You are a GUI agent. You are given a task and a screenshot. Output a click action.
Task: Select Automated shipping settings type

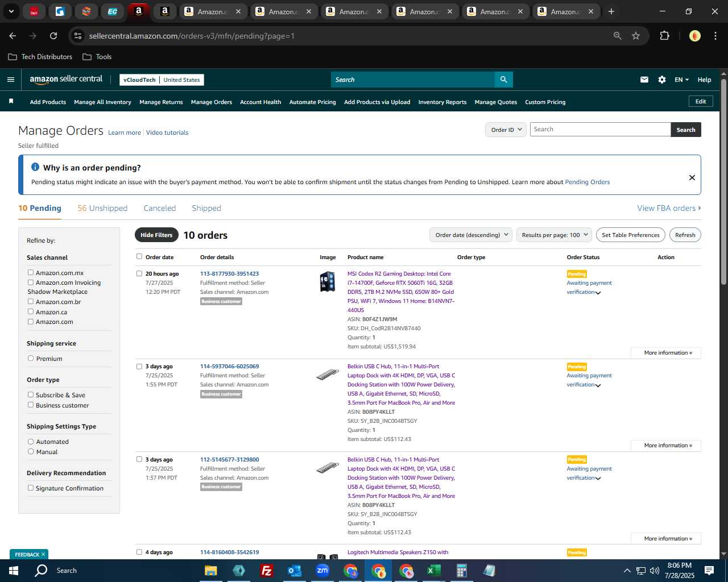coord(31,442)
